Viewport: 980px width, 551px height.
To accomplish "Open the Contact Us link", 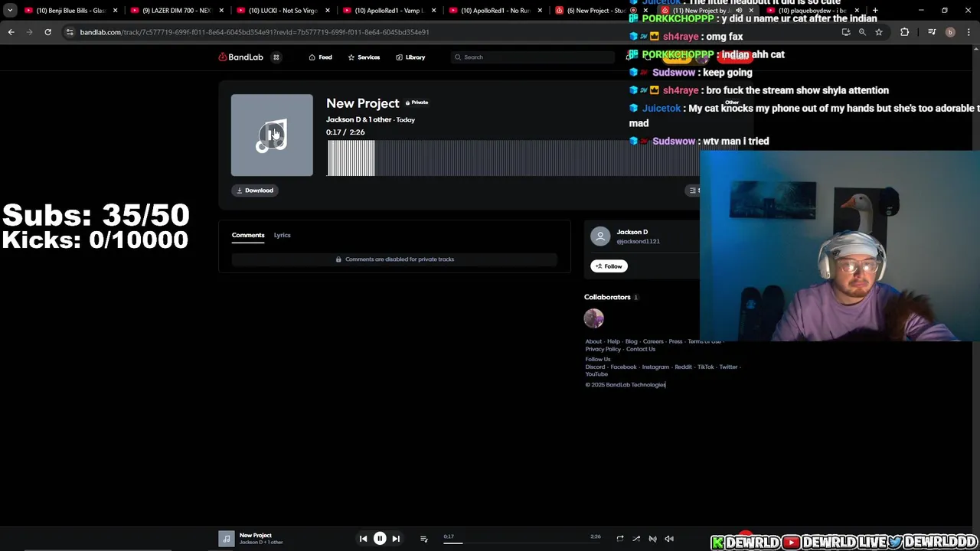I will [641, 349].
